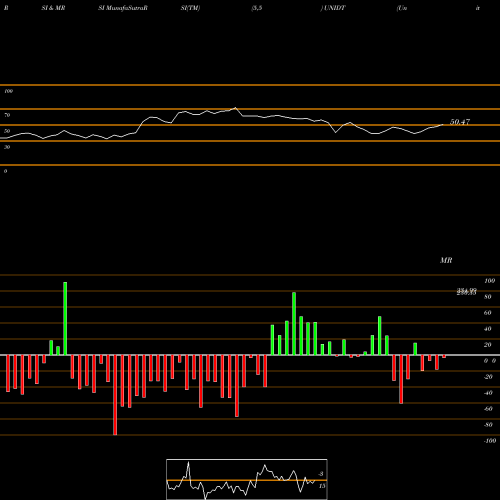
Task: Click MR axis label 20 on right
Action: click(488, 345)
